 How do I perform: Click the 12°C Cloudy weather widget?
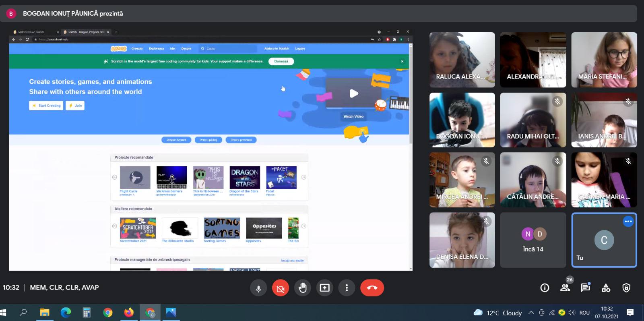498,313
